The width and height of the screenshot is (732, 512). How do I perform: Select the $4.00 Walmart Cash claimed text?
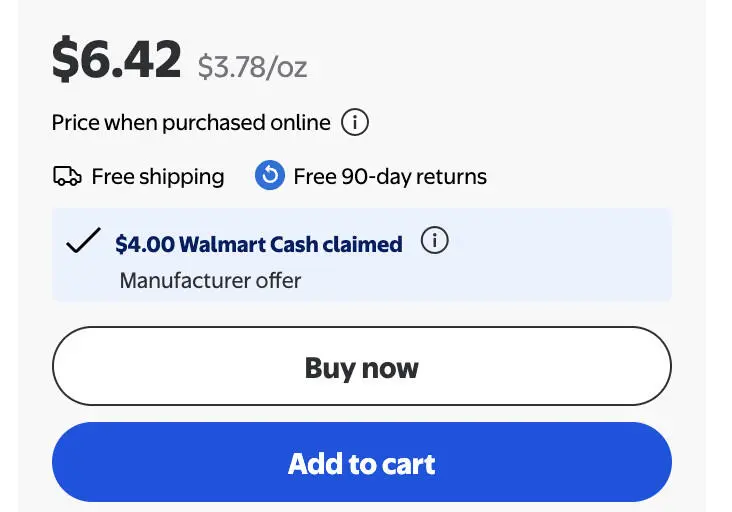coord(259,244)
